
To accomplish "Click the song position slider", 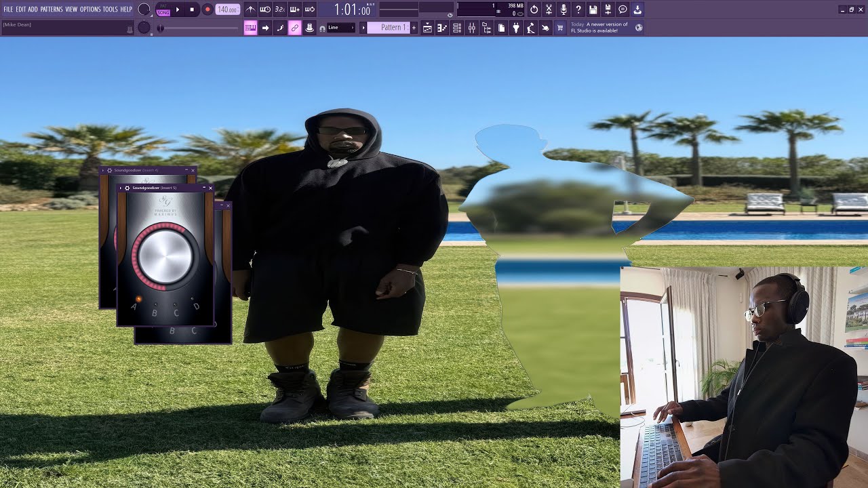I will 198,28.
